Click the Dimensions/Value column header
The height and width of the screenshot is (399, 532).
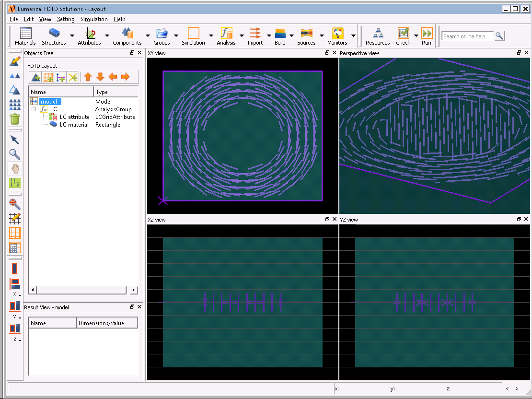tap(107, 323)
